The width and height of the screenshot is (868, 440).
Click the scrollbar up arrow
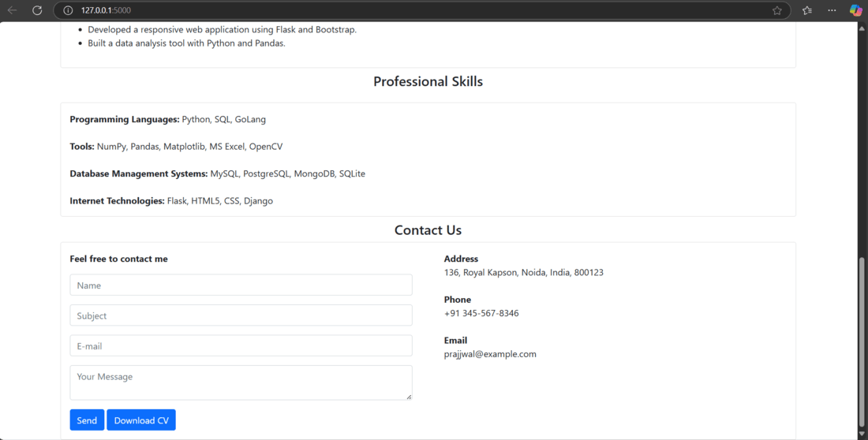[x=862, y=28]
